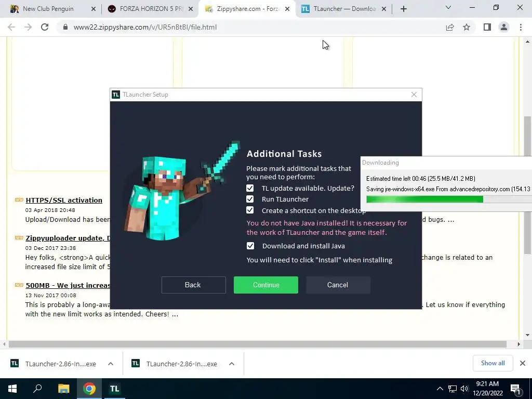Share this page using share icon
The width and height of the screenshot is (532, 399).
point(450,27)
